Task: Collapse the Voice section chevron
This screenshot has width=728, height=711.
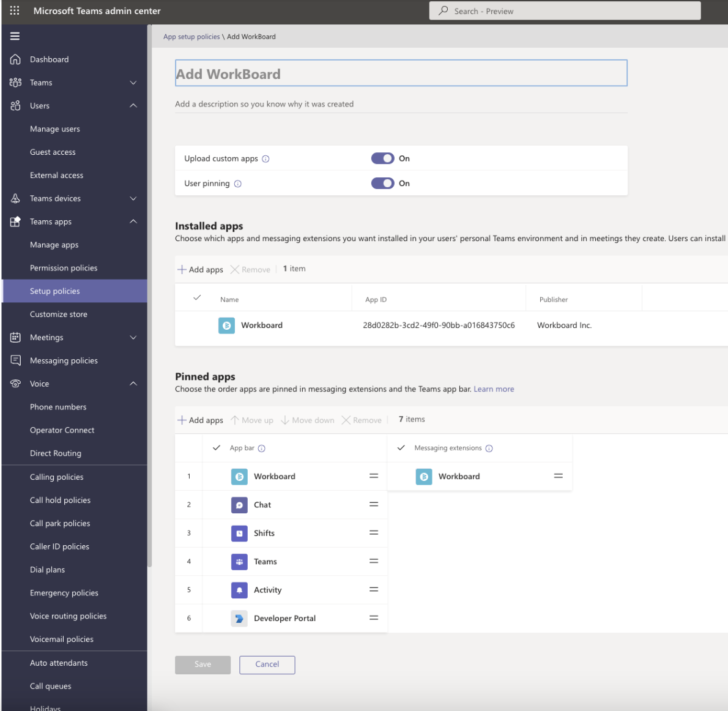Action: pos(133,384)
